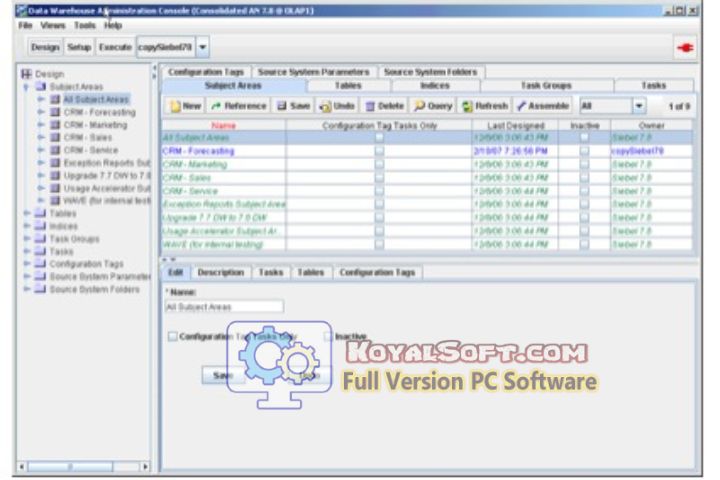Expand the Task Groups tree node

click(27, 238)
